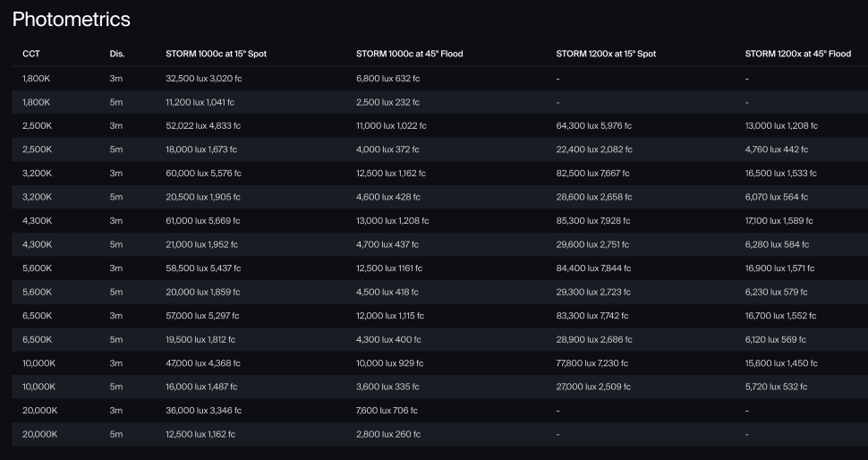
Task: Click the STORM 1200x at 45° Flood header
Action: pyautogui.click(x=797, y=55)
